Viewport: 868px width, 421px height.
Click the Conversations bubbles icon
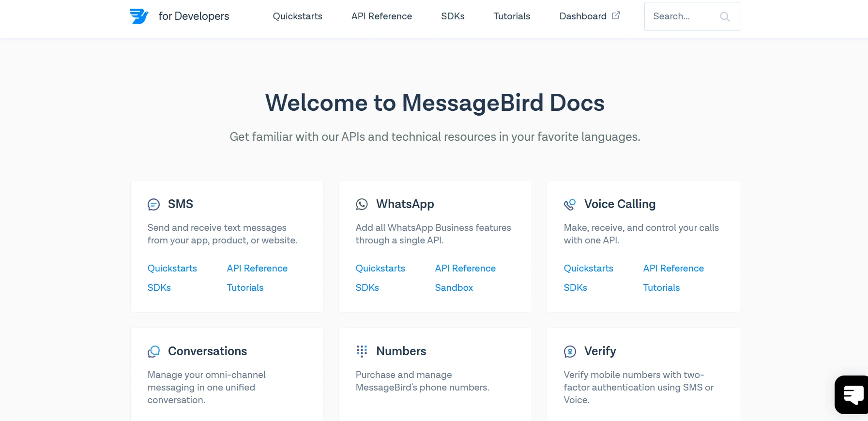(153, 351)
